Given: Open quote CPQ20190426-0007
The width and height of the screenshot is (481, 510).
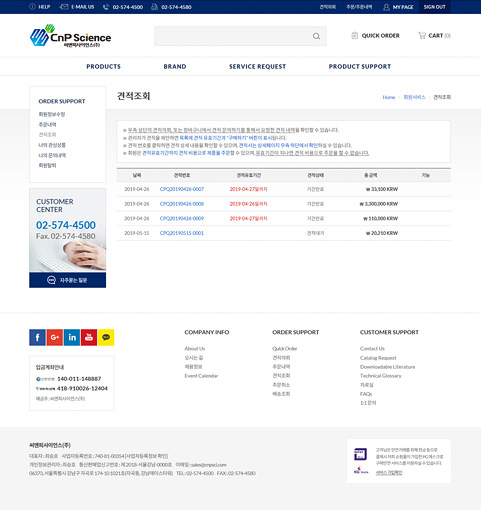Looking at the screenshot, I should (x=182, y=189).
